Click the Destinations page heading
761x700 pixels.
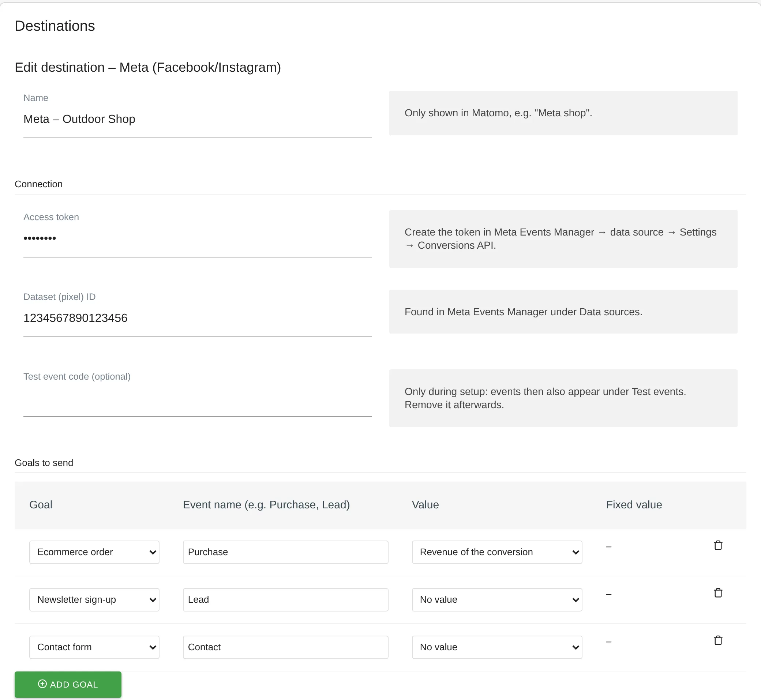[x=55, y=26]
